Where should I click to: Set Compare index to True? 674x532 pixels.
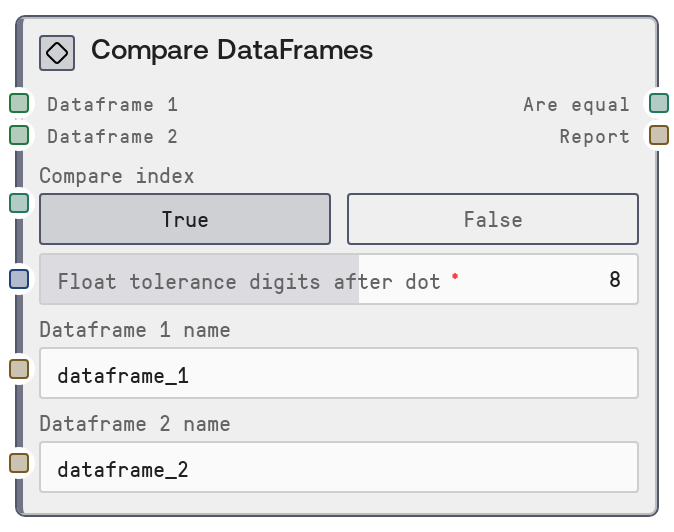point(185,219)
